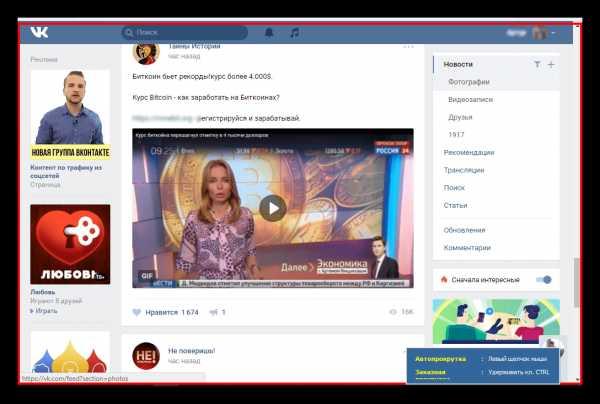This screenshot has height=404, width=600.
Task: Like the Bitcoin post with the heart icon
Action: click(x=137, y=312)
